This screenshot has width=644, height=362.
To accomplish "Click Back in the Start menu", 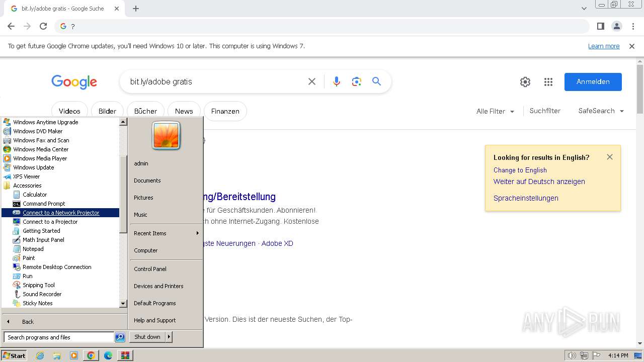I will tap(28, 322).
